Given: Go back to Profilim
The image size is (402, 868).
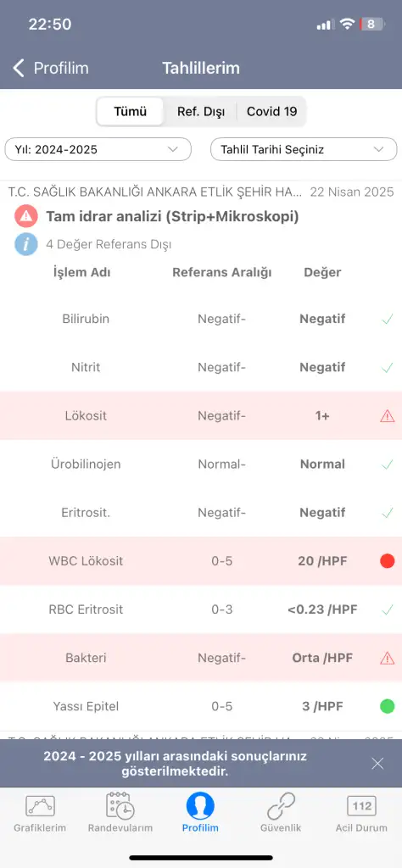Looking at the screenshot, I should click(x=50, y=68).
